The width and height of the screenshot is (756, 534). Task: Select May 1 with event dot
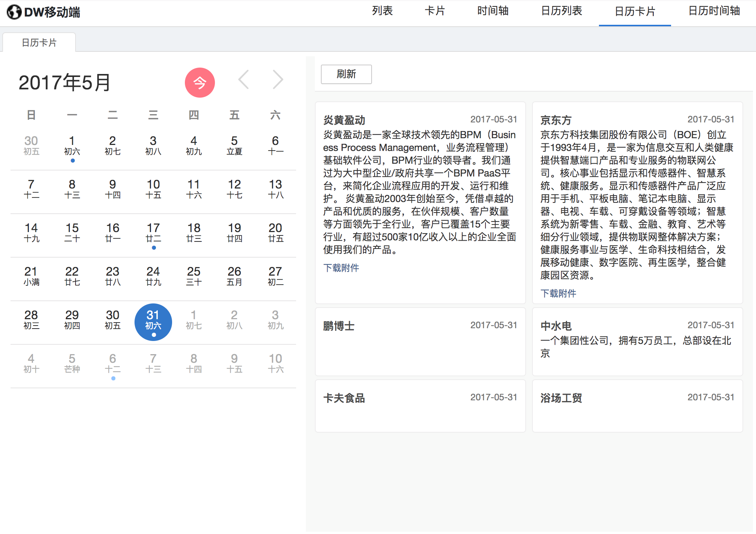(x=72, y=148)
